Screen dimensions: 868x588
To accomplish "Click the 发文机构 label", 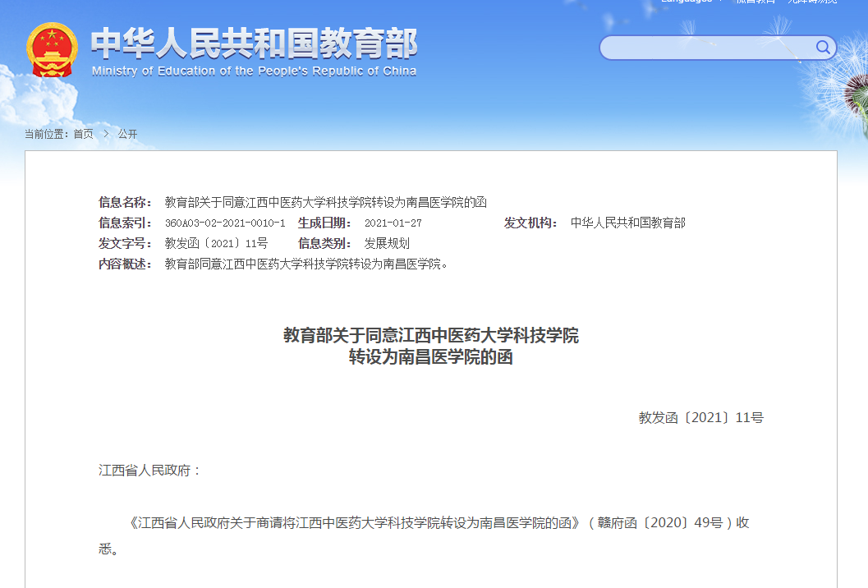I will [530, 223].
